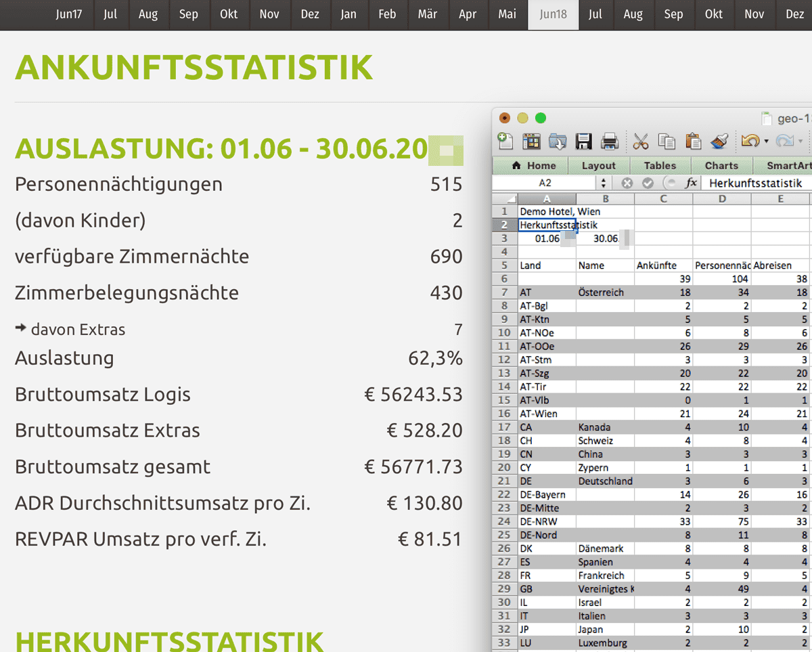Click the 'AT-Wien' land cell

pyautogui.click(x=547, y=414)
